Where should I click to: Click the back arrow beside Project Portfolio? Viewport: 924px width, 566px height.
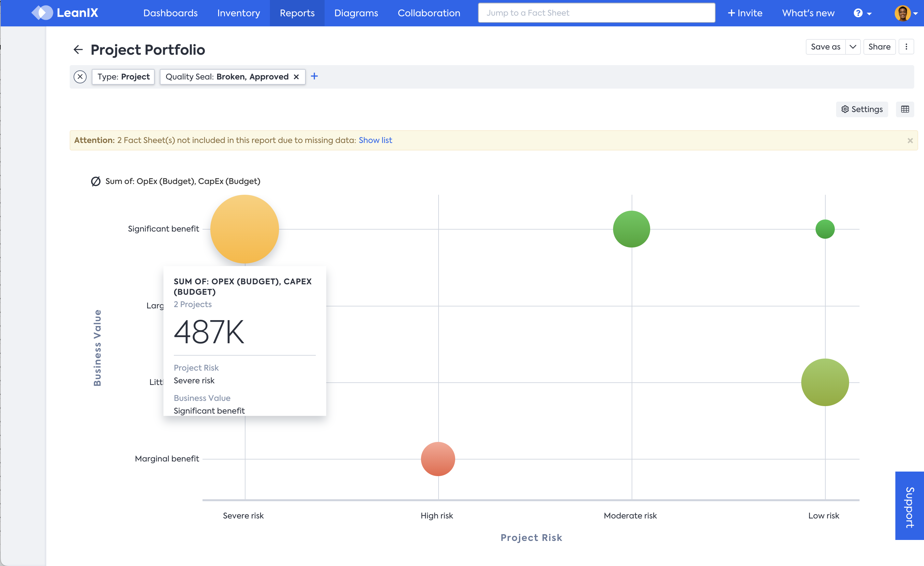78,50
